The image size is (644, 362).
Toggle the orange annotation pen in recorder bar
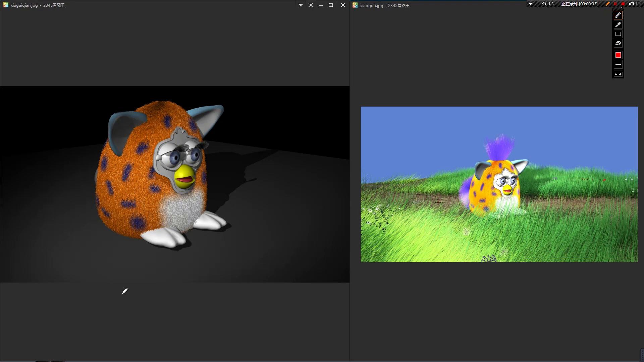tap(608, 4)
